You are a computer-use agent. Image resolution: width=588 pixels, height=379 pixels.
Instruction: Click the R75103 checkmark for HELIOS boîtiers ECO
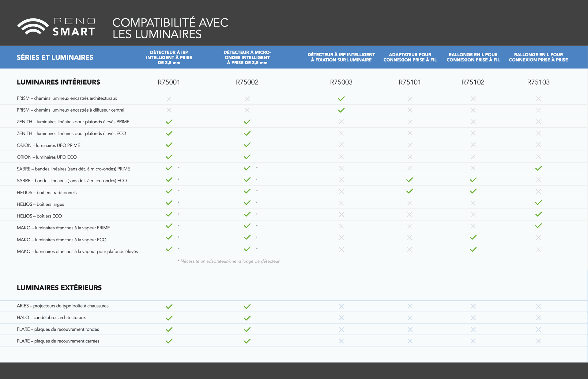pyautogui.click(x=538, y=214)
